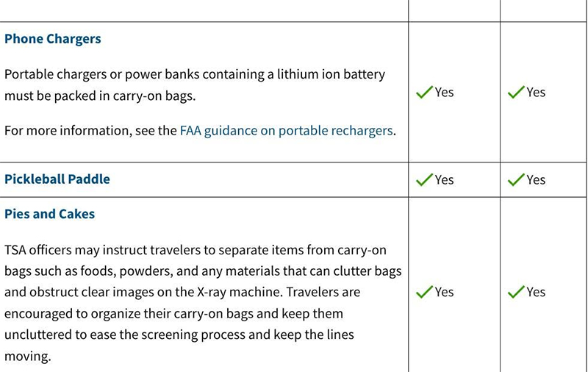Click the last green checkmark in Pickleball Paddle row
Image resolution: width=588 pixels, height=372 pixels.
516,180
